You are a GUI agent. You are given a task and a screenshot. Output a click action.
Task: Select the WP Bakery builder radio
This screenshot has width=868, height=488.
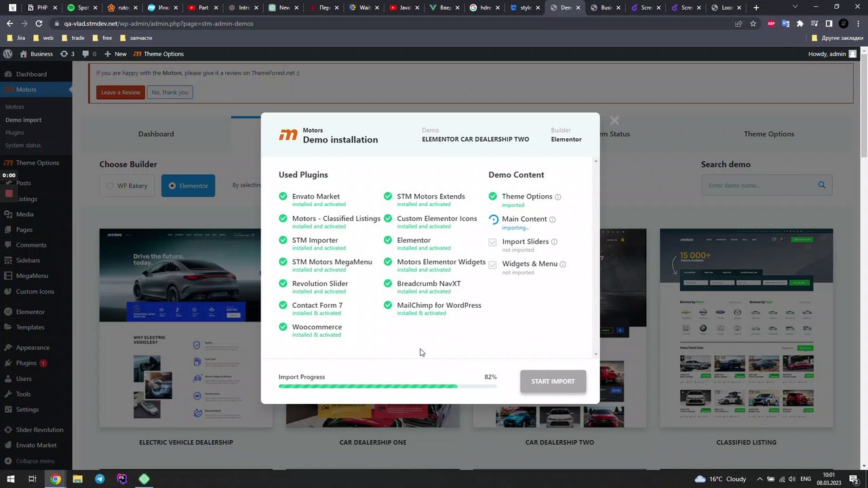point(111,186)
